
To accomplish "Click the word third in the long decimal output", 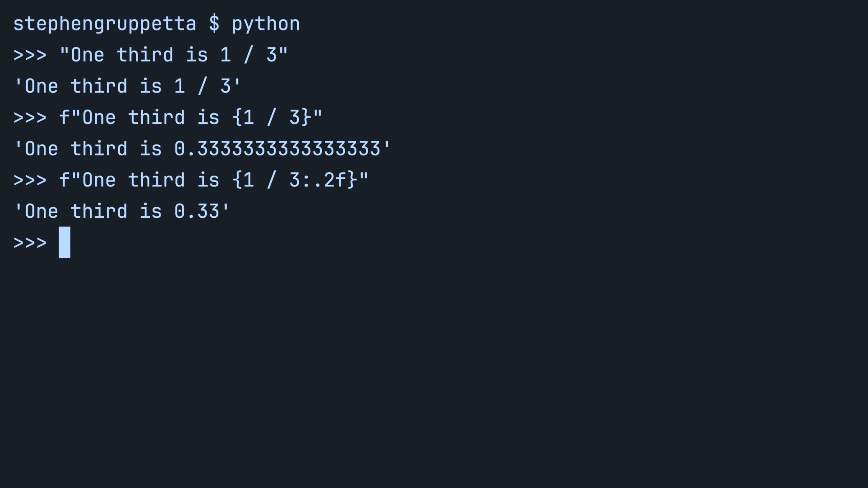I will pos(99,149).
